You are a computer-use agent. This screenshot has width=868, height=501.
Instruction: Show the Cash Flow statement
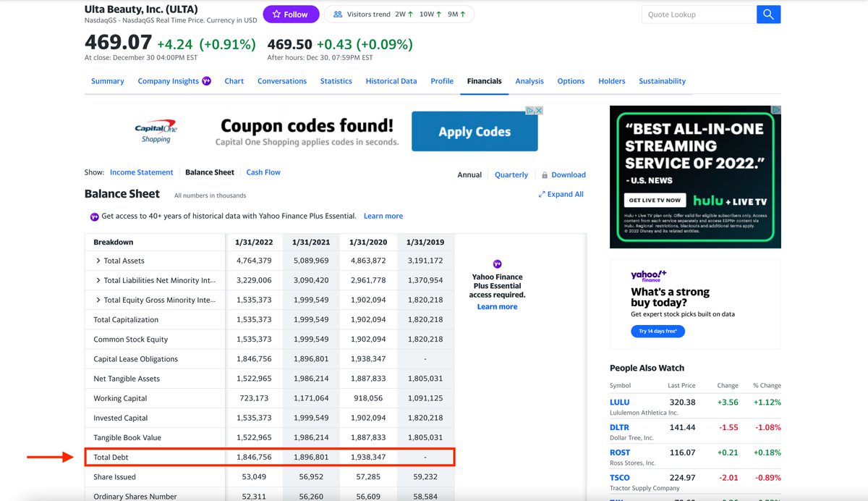[x=263, y=172]
